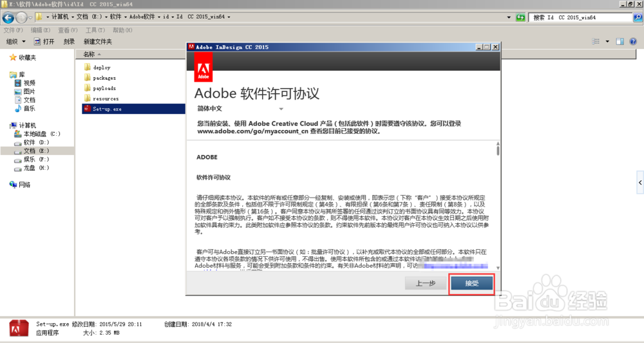
Task: Select the Set-up.exe file
Action: click(133, 109)
